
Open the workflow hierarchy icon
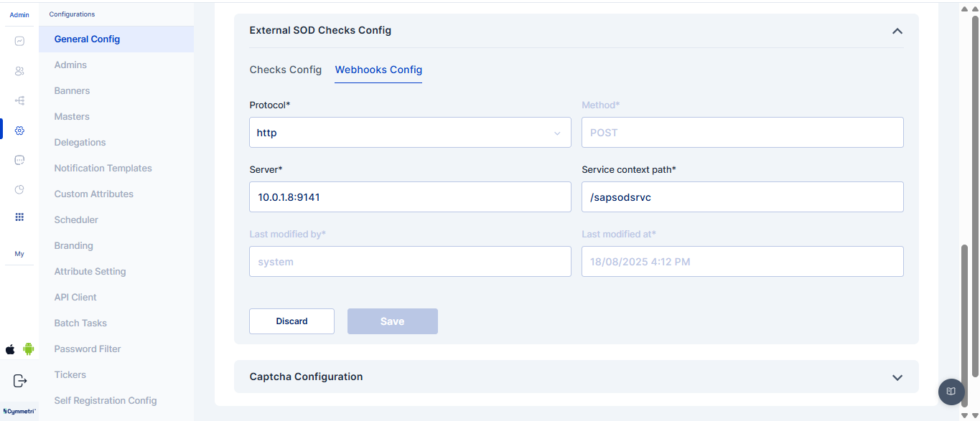19,101
